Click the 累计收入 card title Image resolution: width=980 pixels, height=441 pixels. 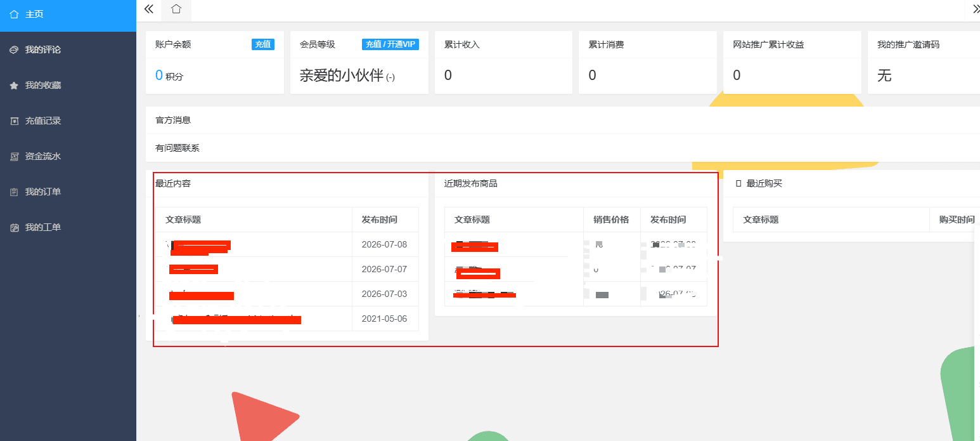[x=462, y=45]
